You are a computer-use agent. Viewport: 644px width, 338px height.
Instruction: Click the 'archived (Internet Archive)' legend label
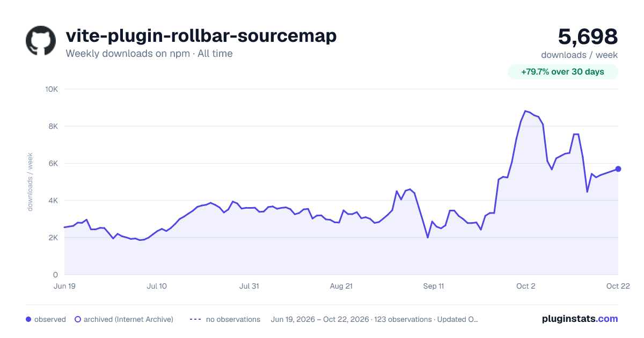[128, 319]
